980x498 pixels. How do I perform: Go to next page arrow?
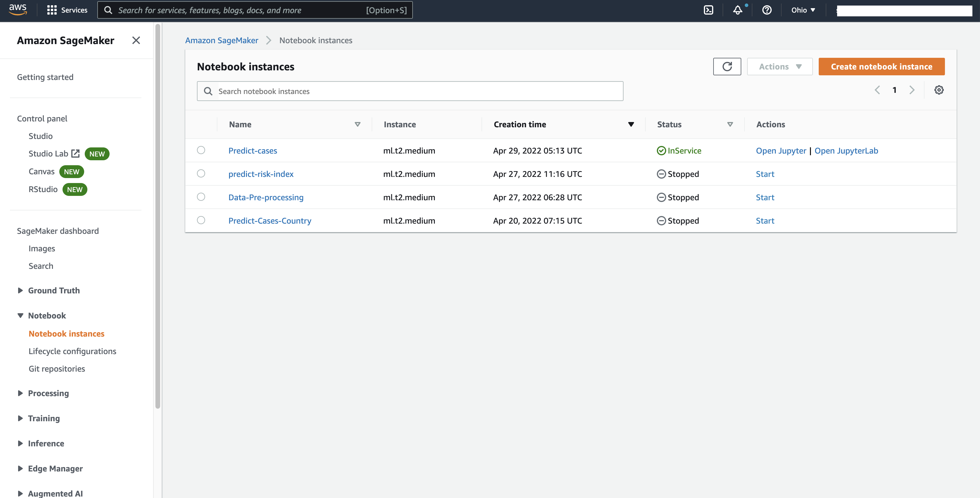point(912,90)
